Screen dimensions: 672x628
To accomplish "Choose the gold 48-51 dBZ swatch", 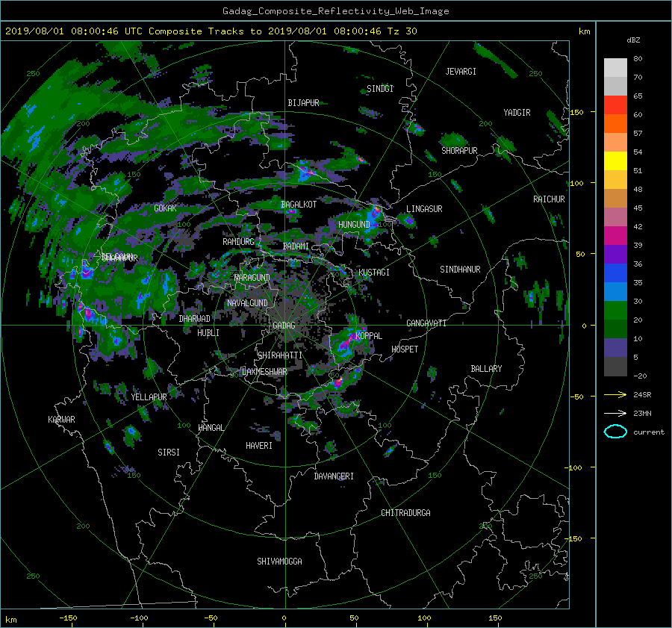I will (615, 180).
